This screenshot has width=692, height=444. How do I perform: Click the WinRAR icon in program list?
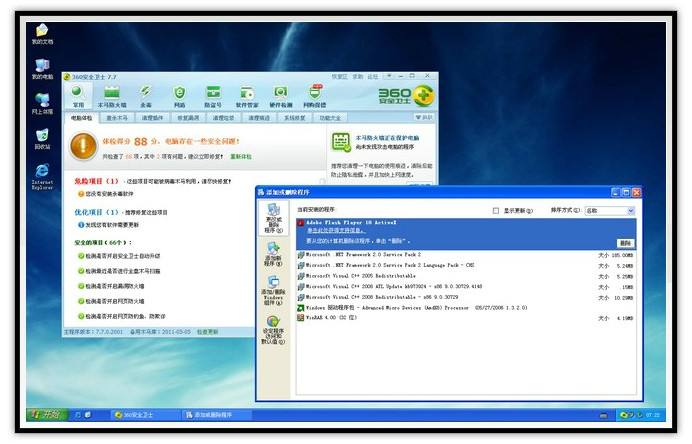(301, 318)
